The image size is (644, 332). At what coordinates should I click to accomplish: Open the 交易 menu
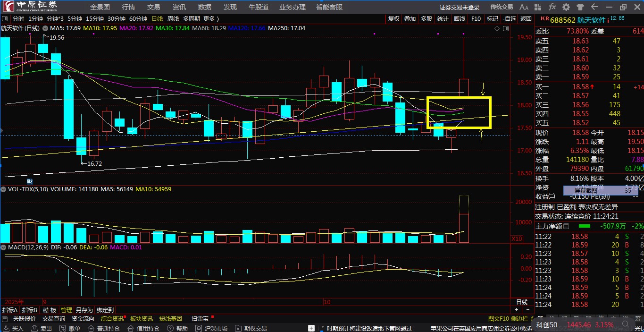click(x=154, y=7)
